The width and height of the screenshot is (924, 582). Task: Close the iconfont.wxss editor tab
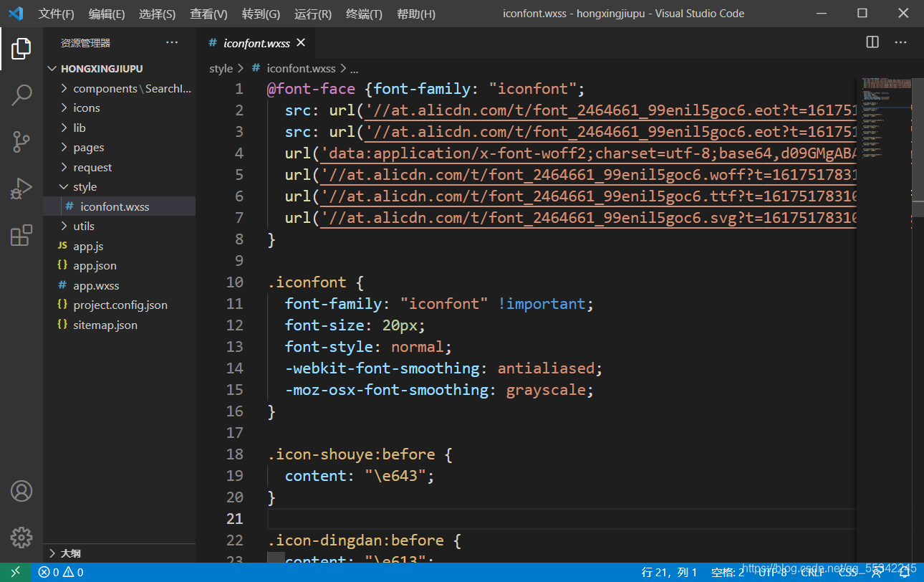pyautogui.click(x=301, y=43)
